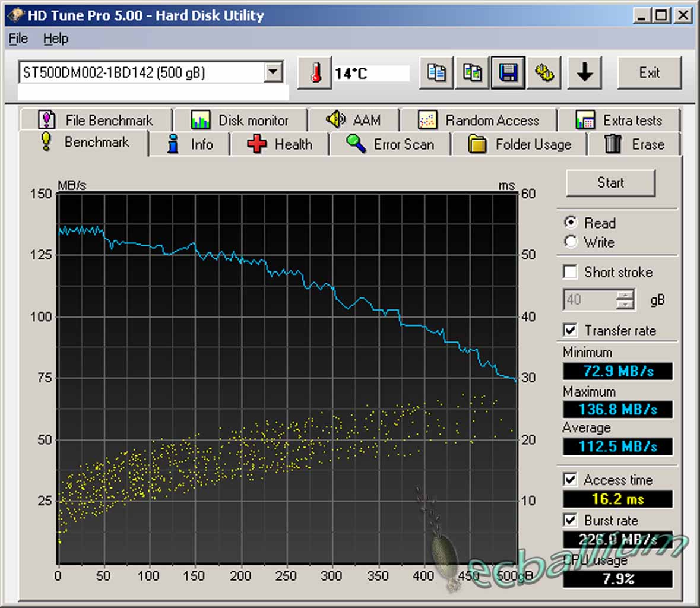Open the Health tab
Viewport: 700px width, 608px height.
coord(280,144)
